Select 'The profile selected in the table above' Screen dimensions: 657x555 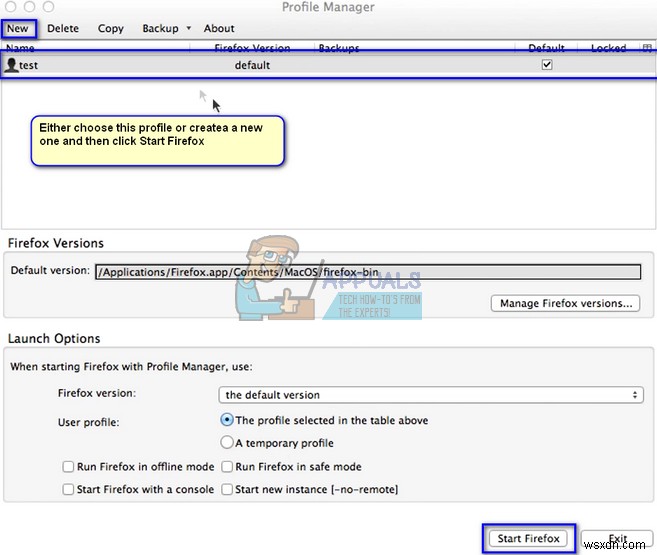tap(227, 420)
